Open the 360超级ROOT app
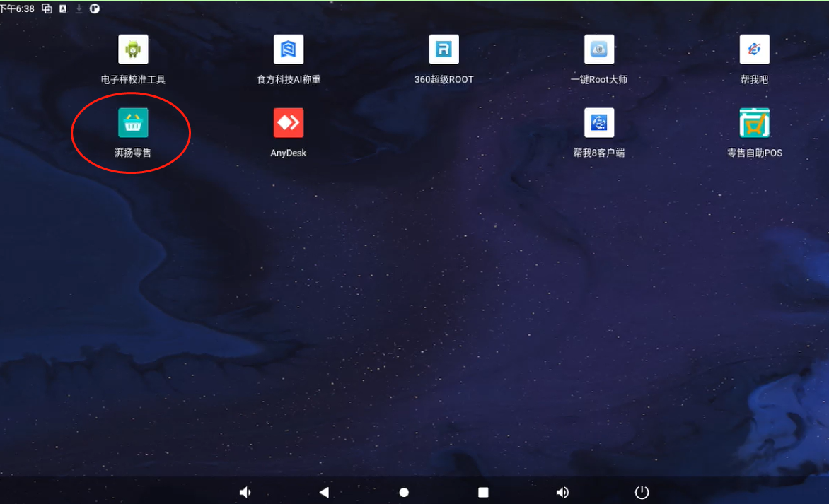The width and height of the screenshot is (829, 504). click(x=444, y=49)
